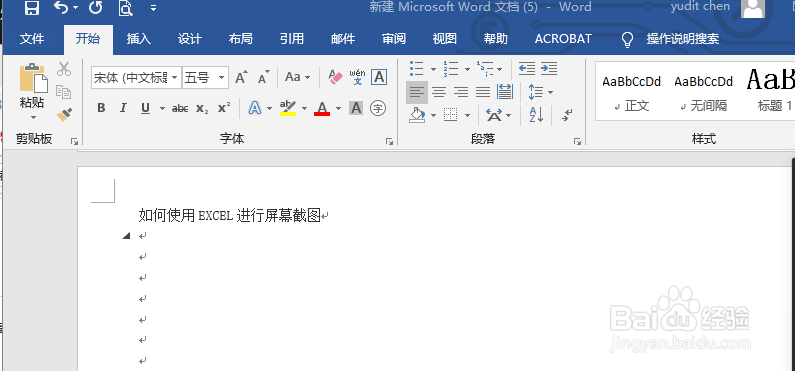Toggle character shading A icon
Image resolution: width=795 pixels, height=371 pixels.
tap(356, 107)
